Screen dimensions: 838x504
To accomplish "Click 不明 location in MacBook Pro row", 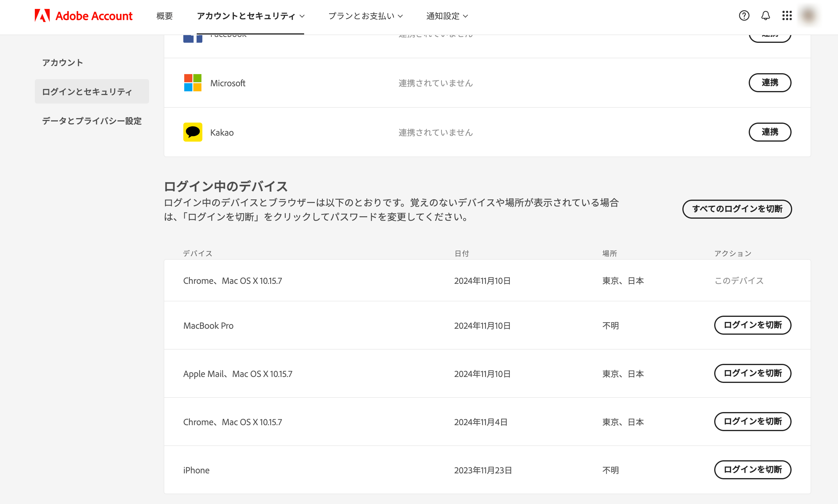I will tap(610, 326).
